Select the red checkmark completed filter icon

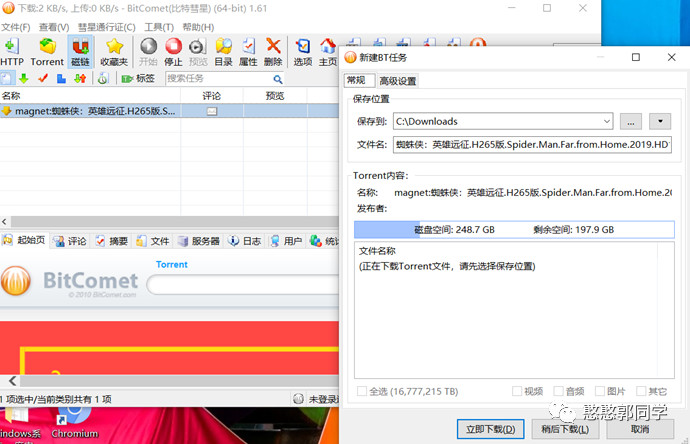coord(43,79)
